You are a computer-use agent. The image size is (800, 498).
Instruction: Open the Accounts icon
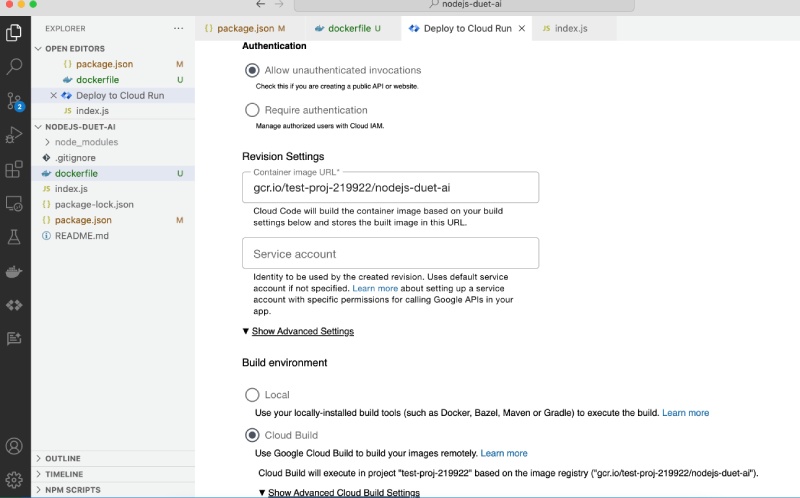point(14,446)
